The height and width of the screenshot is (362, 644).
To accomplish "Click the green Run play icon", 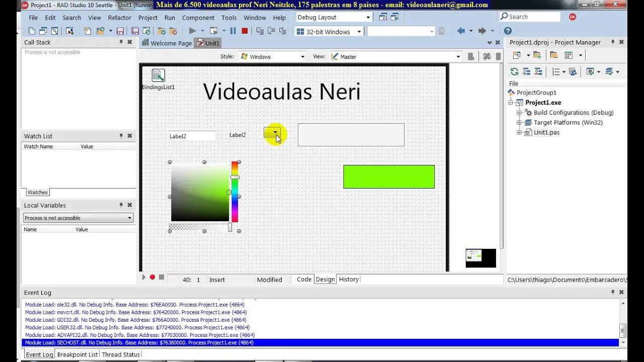I will 192,31.
